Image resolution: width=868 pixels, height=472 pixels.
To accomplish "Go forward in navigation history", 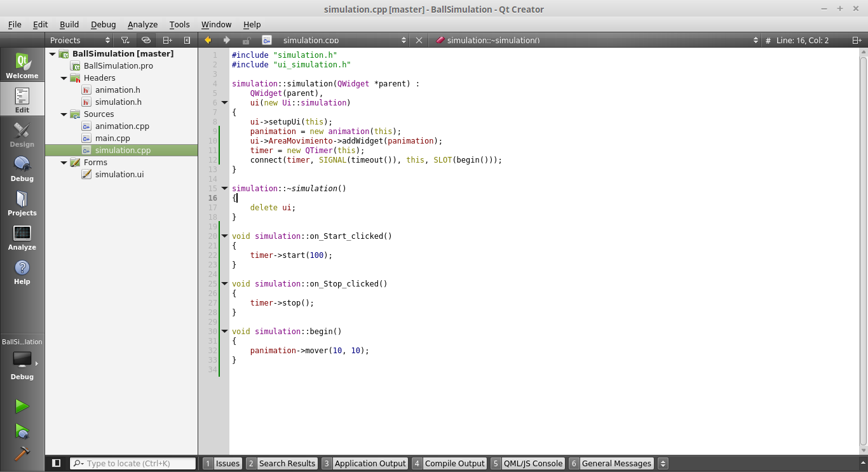I will (x=227, y=40).
